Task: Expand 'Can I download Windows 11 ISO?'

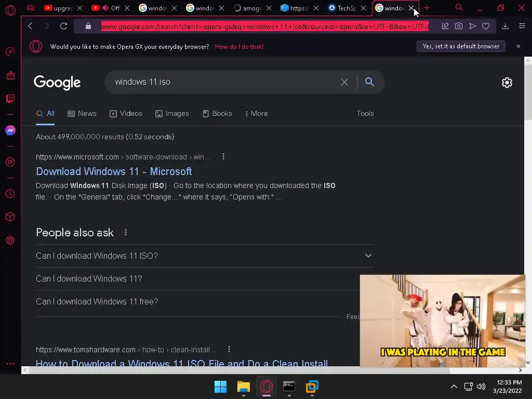Action: pos(205,256)
